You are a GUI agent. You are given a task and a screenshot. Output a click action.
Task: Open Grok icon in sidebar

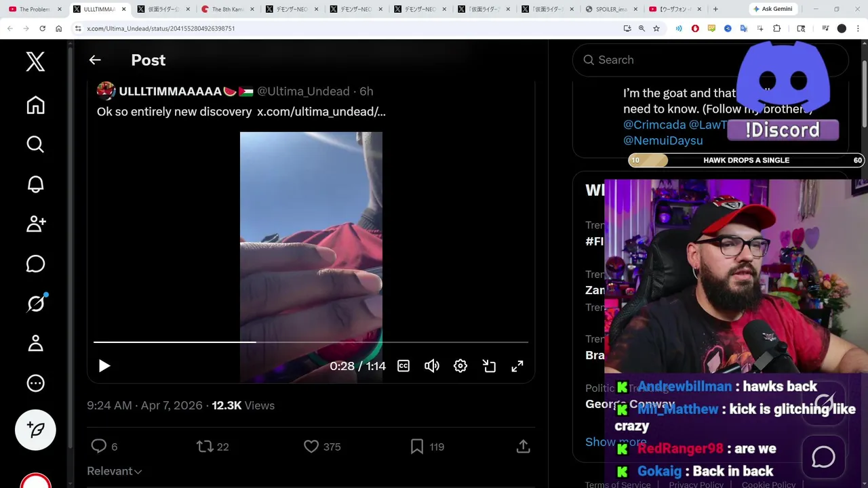point(35,304)
